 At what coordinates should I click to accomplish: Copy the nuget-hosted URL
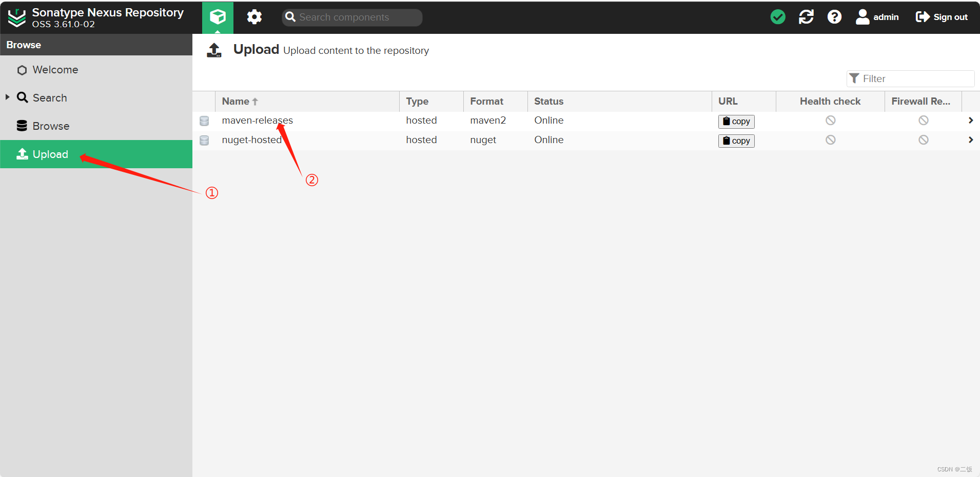(x=736, y=141)
